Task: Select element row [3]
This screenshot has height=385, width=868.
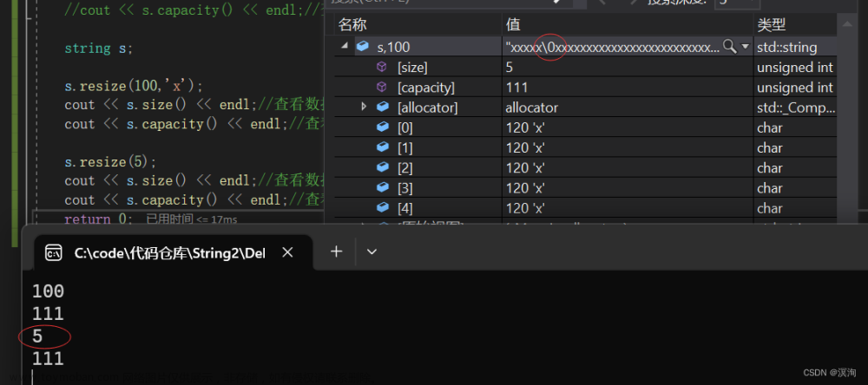Action: pyautogui.click(x=586, y=187)
